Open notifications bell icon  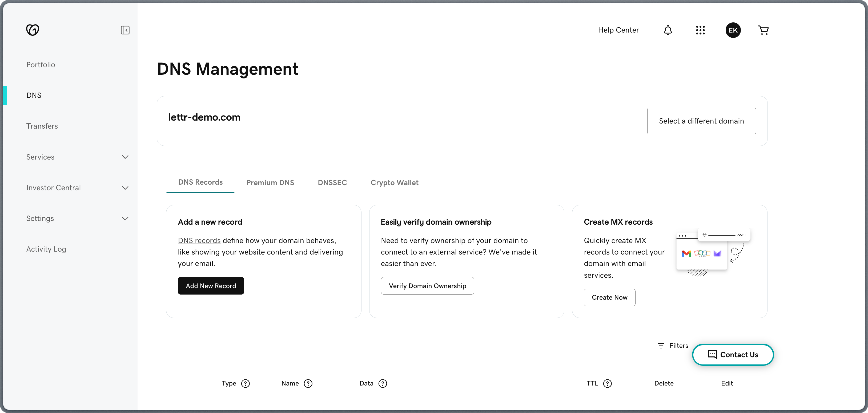point(668,30)
